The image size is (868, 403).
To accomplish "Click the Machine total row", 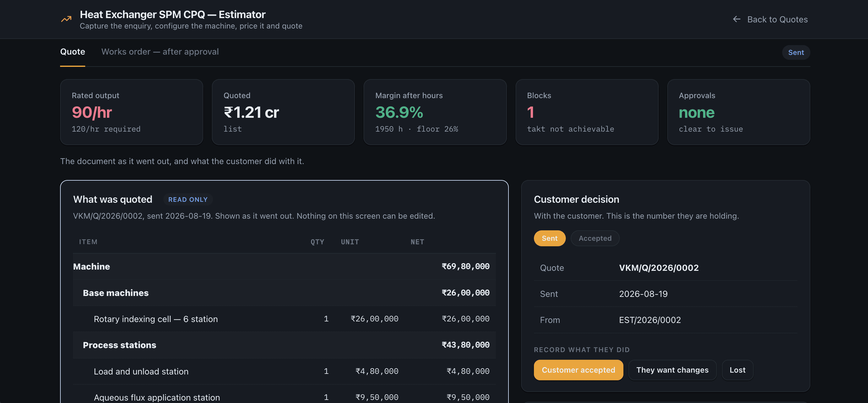I will (x=284, y=267).
